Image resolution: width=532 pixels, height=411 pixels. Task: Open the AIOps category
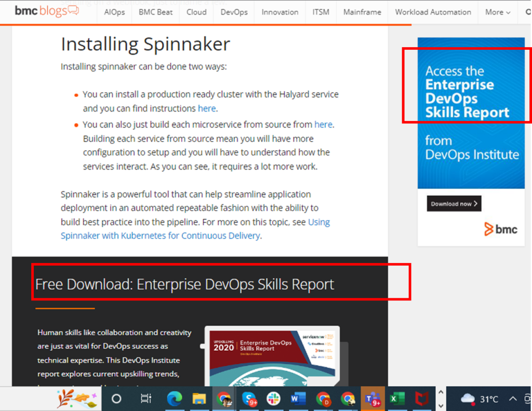[x=114, y=12]
